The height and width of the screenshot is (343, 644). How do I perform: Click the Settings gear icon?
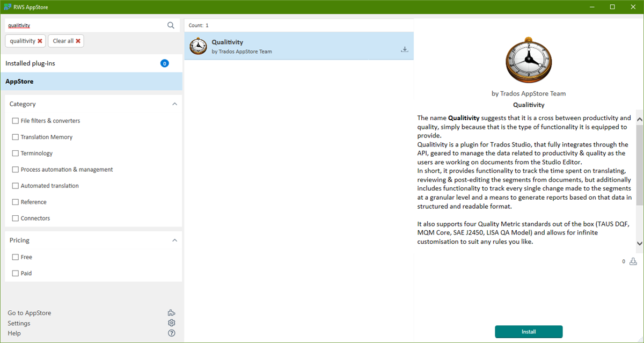point(171,323)
